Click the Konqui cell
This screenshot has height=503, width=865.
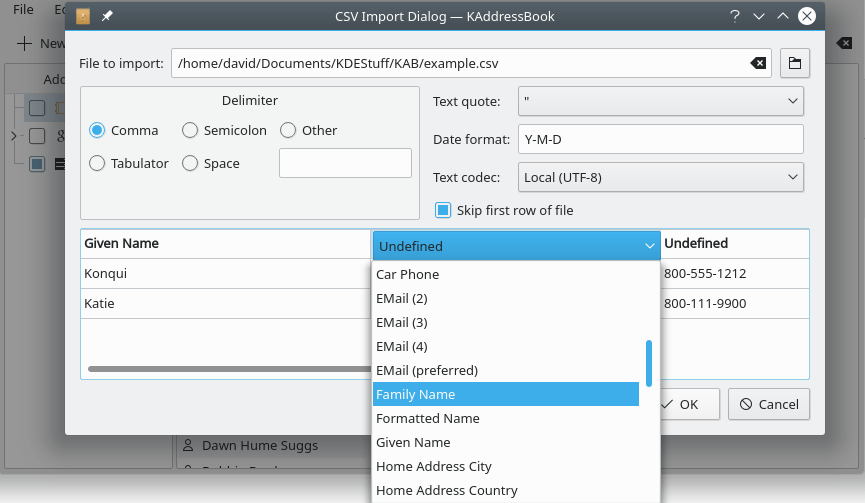click(226, 274)
